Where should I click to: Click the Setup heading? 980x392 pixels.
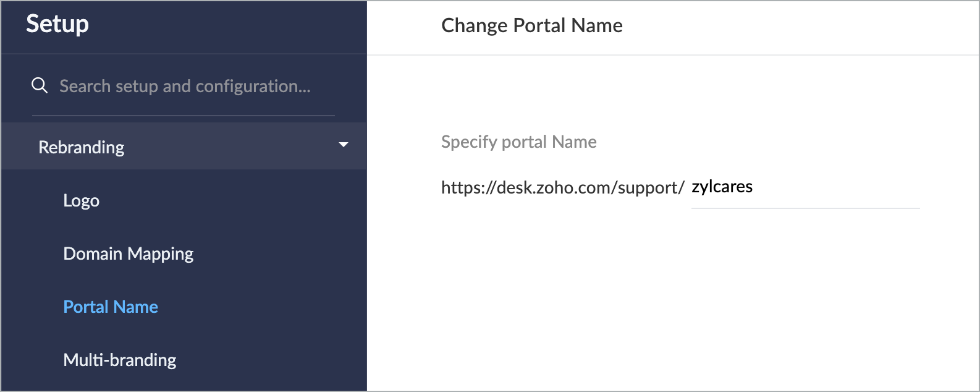pyautogui.click(x=57, y=24)
